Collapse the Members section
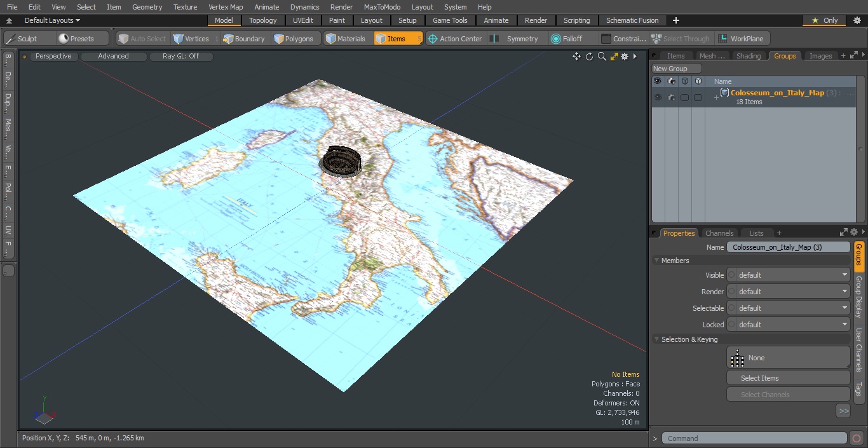The image size is (868, 448). point(656,261)
